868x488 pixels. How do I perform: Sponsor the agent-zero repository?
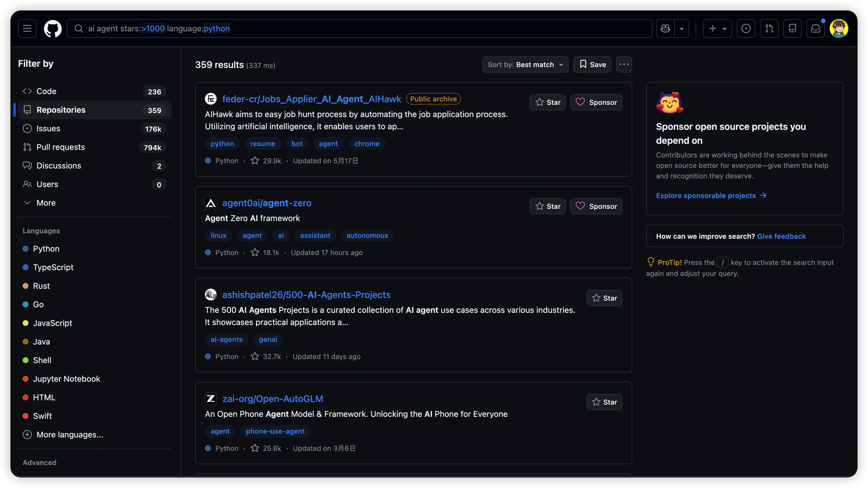(596, 206)
